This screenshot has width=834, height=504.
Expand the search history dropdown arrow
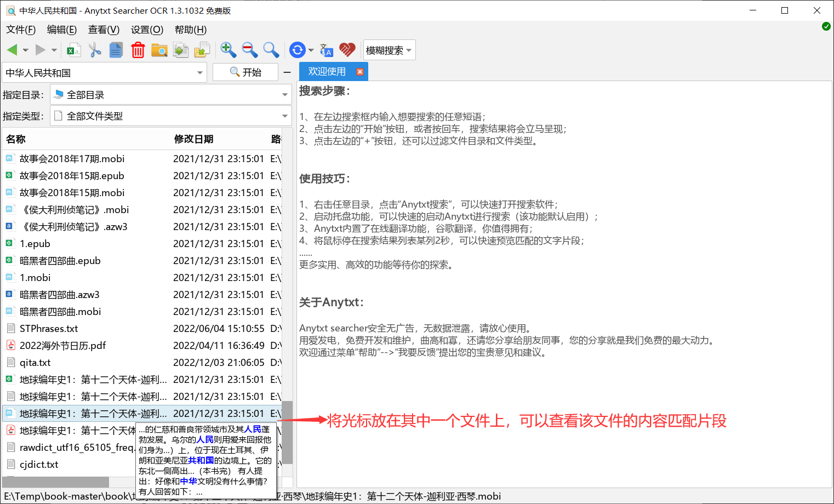tap(200, 73)
